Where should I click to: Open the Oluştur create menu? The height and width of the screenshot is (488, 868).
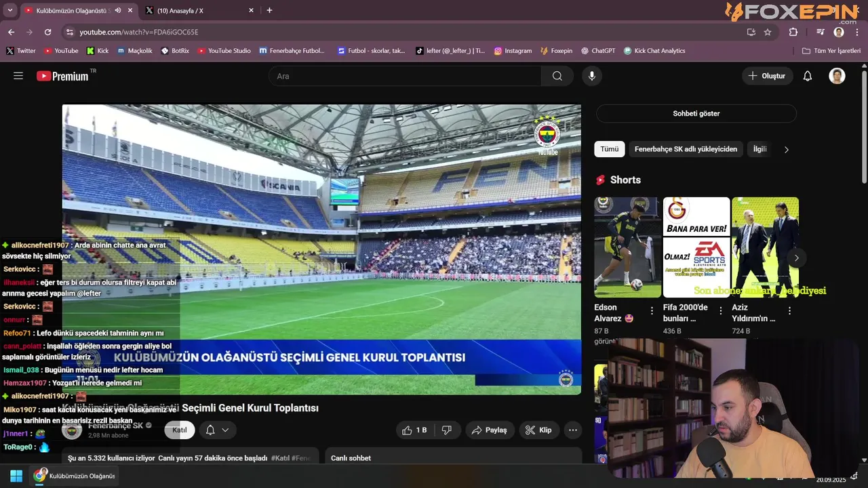(767, 76)
